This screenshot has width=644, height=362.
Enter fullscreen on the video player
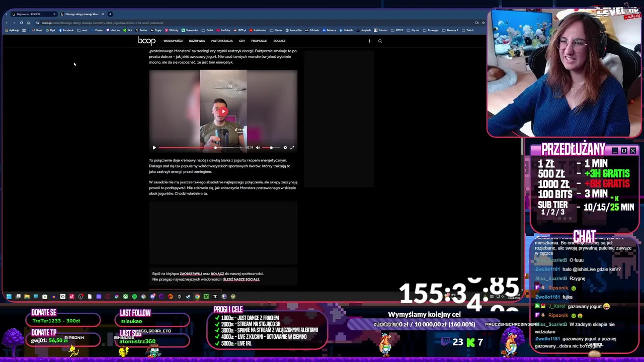pyautogui.click(x=292, y=147)
